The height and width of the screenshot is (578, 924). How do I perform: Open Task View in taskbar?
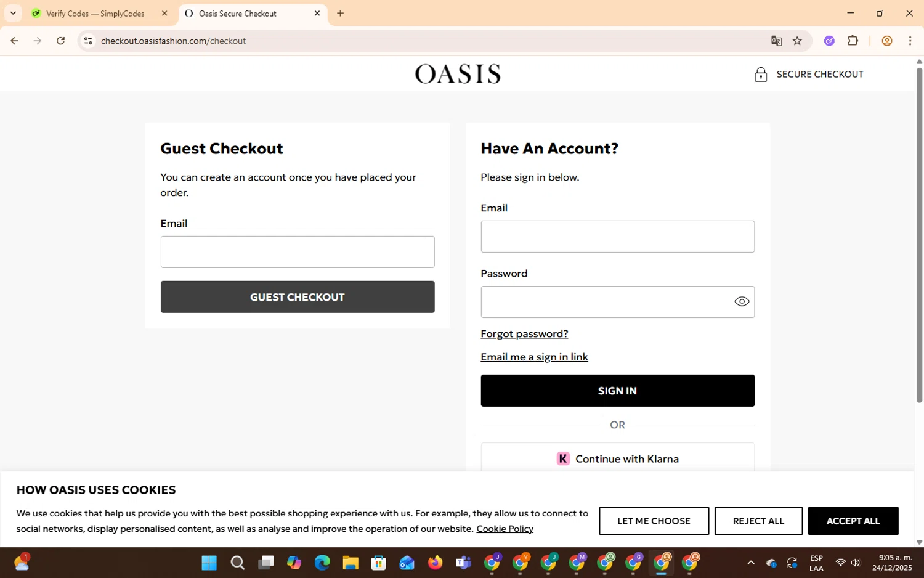(265, 563)
